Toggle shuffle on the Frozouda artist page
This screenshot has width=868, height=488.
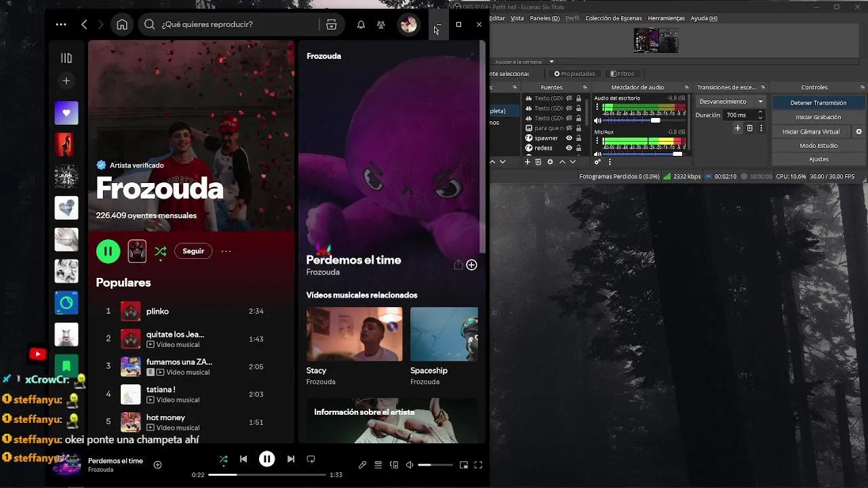161,251
